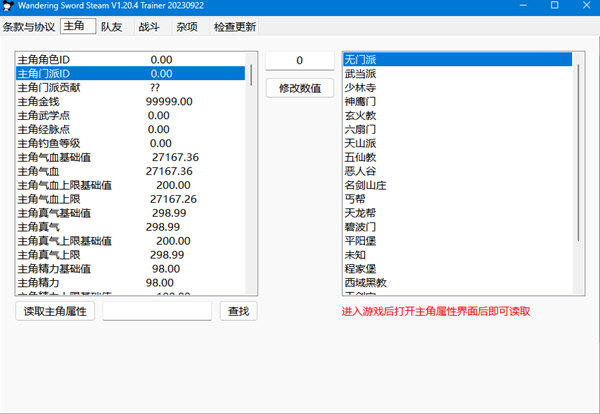
Task: Choose 少林寺 from the faction list
Action: (x=361, y=88)
